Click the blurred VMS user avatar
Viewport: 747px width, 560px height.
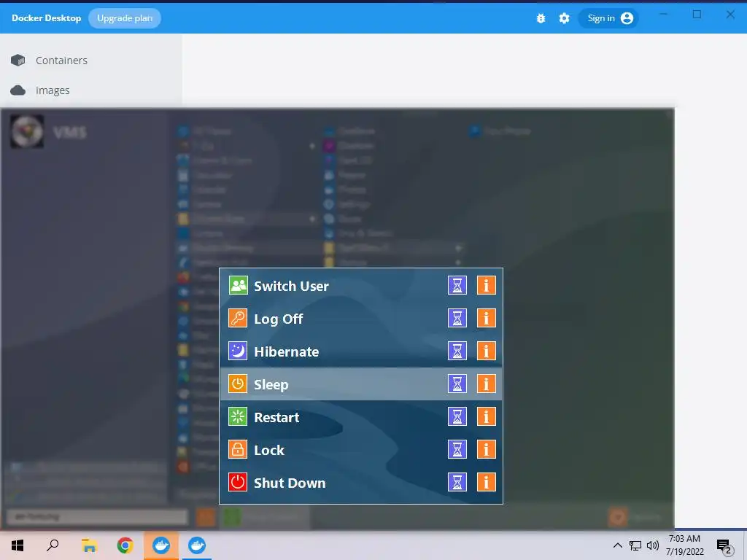[27, 131]
